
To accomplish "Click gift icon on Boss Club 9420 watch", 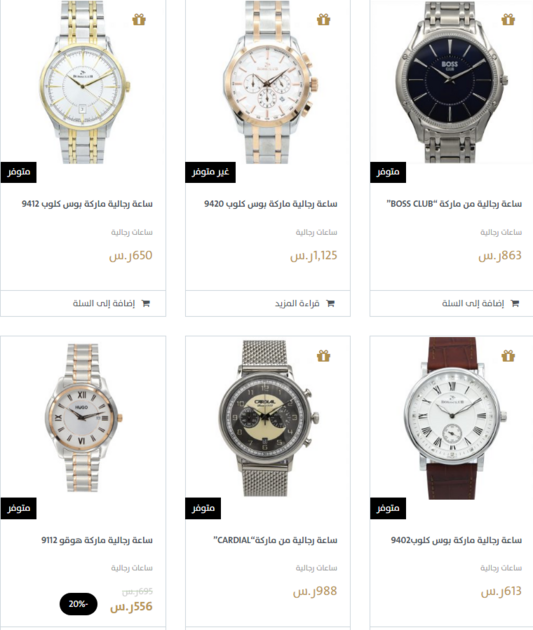I will 323,19.
